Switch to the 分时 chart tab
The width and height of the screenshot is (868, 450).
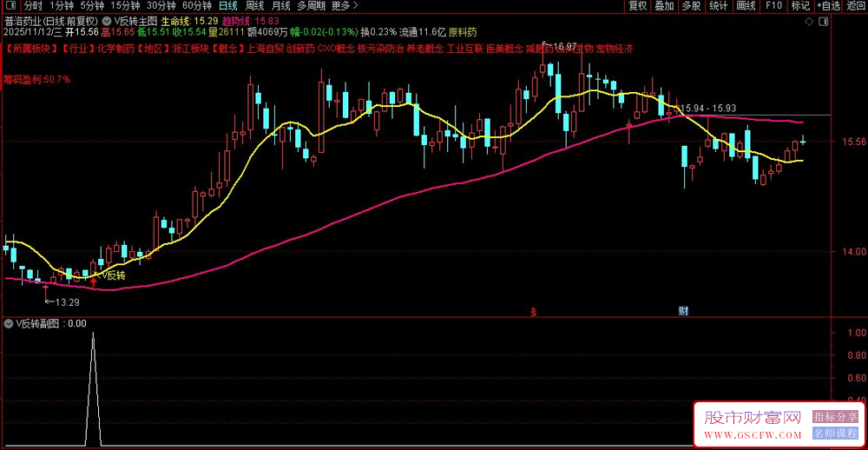click(33, 6)
